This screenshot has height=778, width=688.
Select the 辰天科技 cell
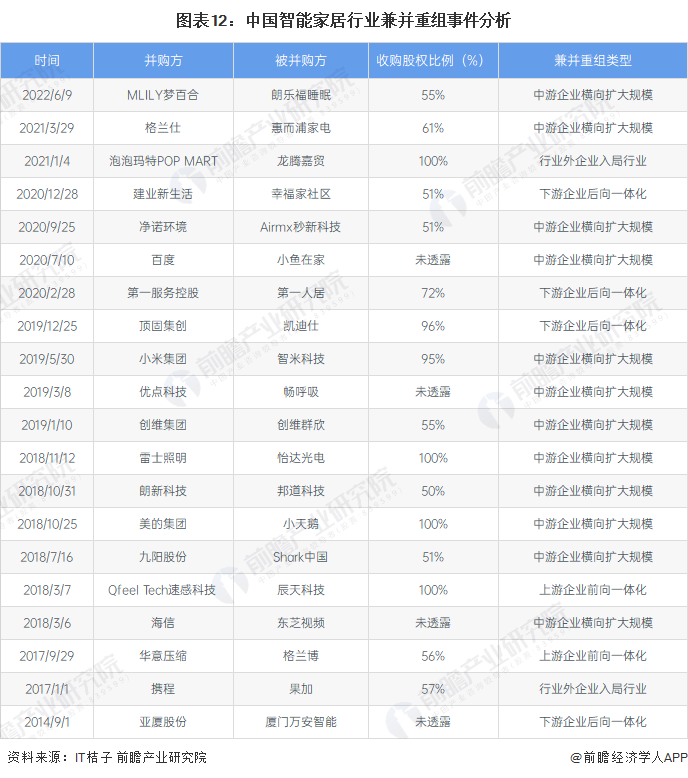click(301, 590)
